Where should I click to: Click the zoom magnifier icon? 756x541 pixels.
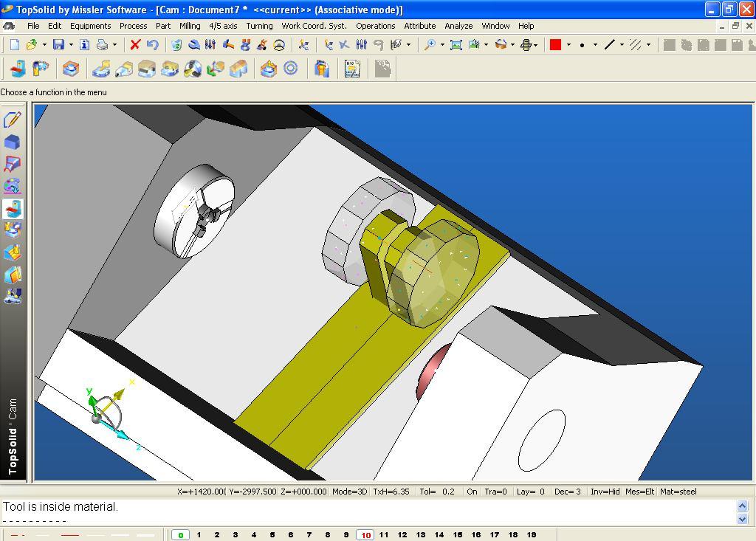(x=429, y=45)
